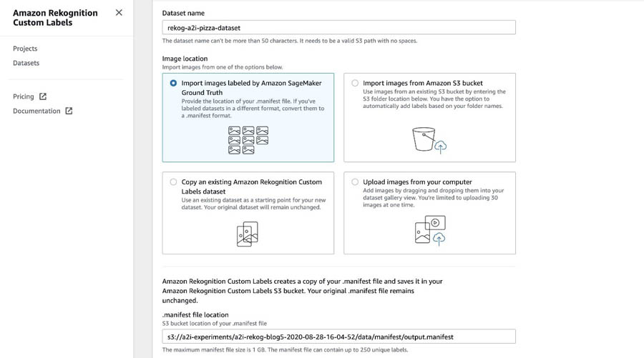Click the 'Dataset name' label
Image resolution: width=644 pixels, height=358 pixels.
coord(183,13)
